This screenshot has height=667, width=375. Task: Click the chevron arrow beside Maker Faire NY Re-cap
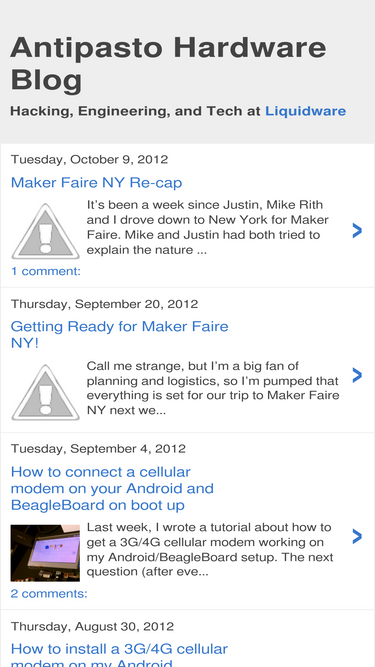[x=357, y=230]
